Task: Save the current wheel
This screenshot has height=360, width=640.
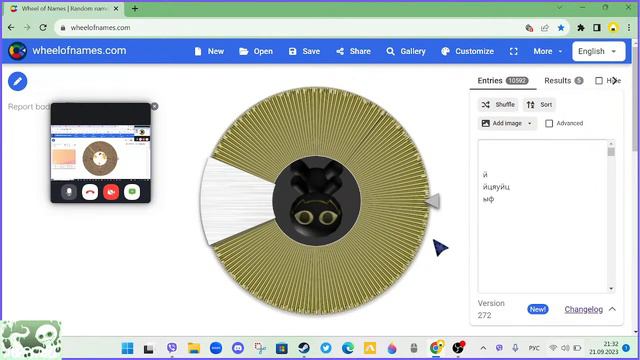Action: point(304,51)
